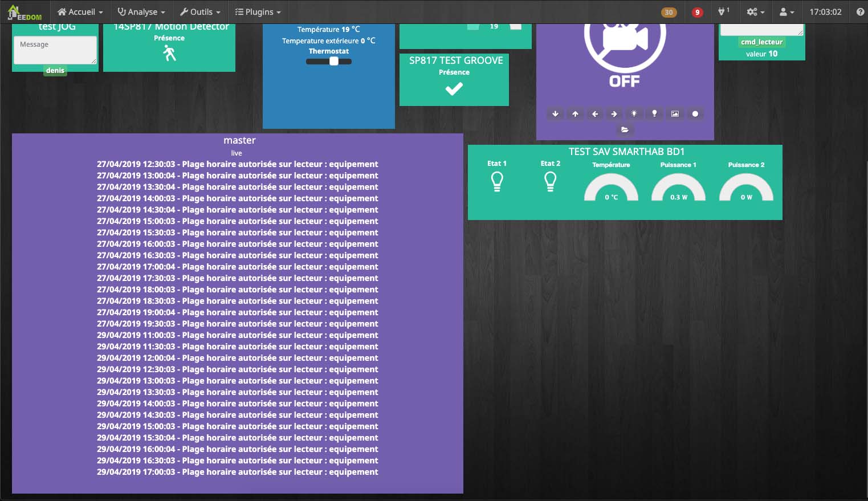Toggle Etat 1 light bulb
The width and height of the screenshot is (868, 501).
click(x=497, y=182)
